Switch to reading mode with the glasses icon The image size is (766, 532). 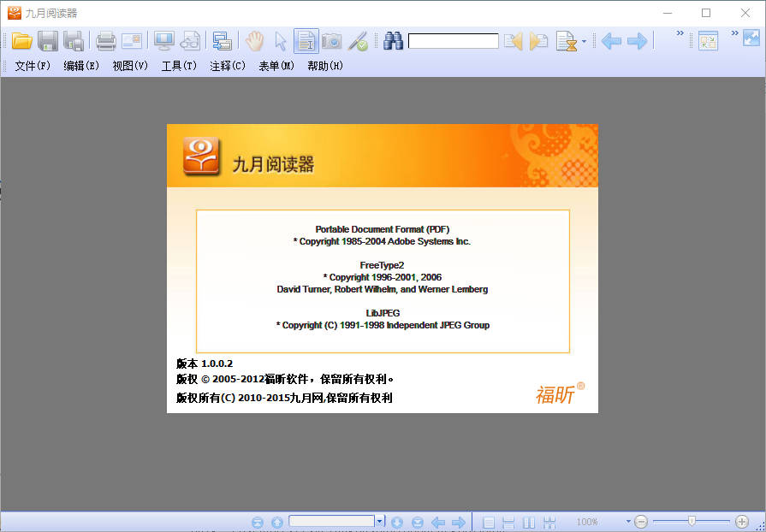point(190,41)
